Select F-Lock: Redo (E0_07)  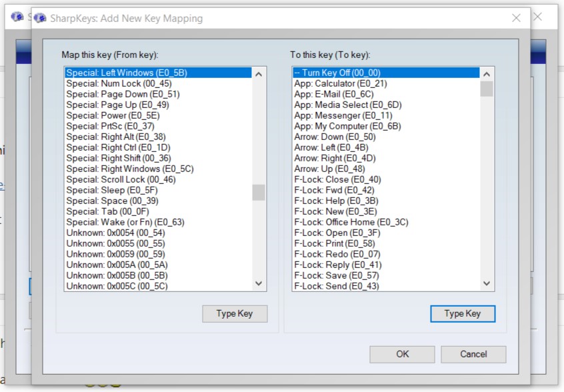pyautogui.click(x=386, y=254)
